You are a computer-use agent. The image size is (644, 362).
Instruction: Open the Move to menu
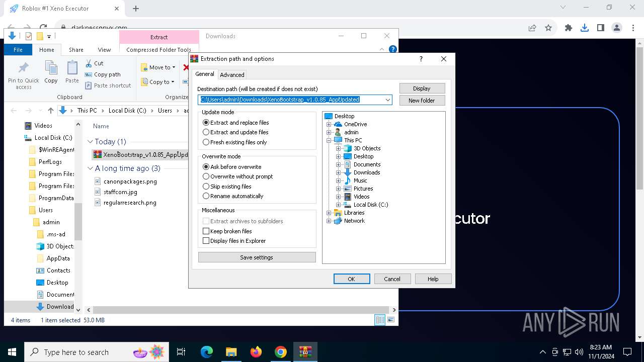point(157,67)
